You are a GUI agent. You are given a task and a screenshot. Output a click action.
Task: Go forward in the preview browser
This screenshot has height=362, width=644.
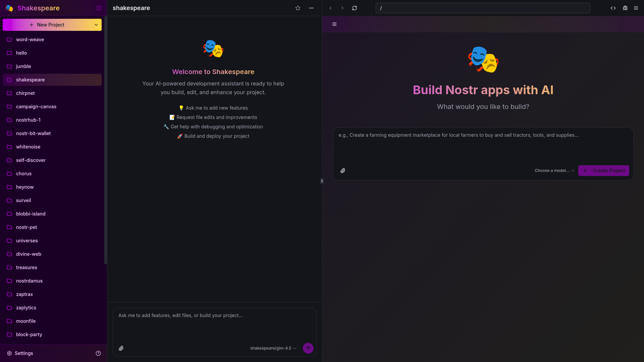coord(342,8)
